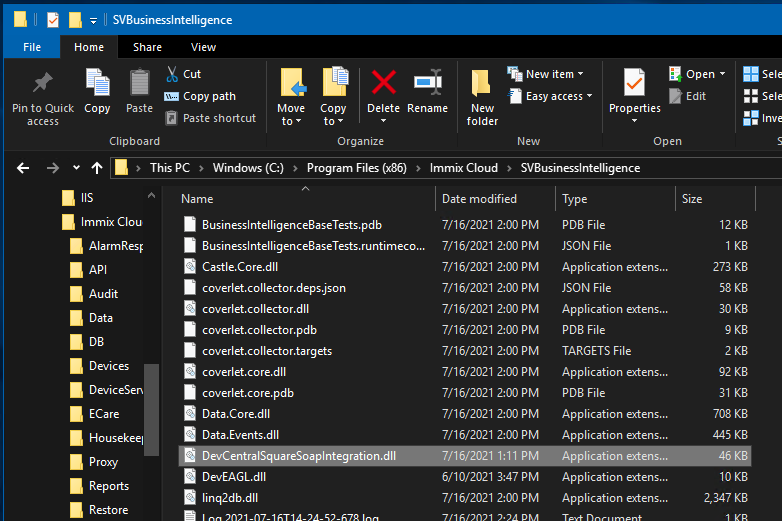Navigate to Immix Cloud breadcrumb
The width and height of the screenshot is (782, 521).
coord(464,168)
